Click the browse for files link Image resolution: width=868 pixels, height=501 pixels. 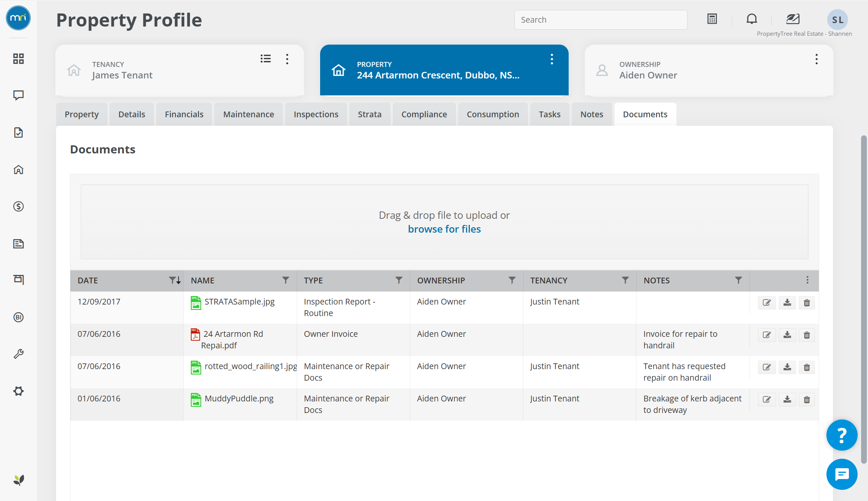(444, 229)
